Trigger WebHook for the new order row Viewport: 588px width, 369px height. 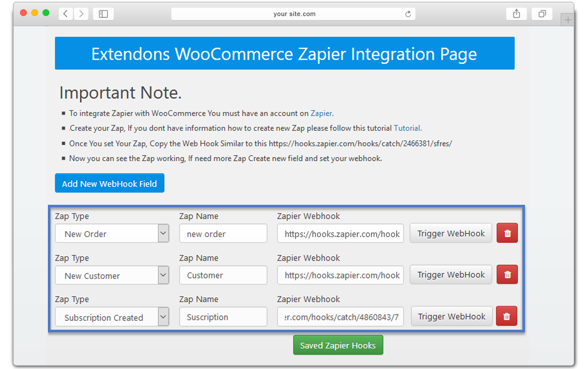451,233
